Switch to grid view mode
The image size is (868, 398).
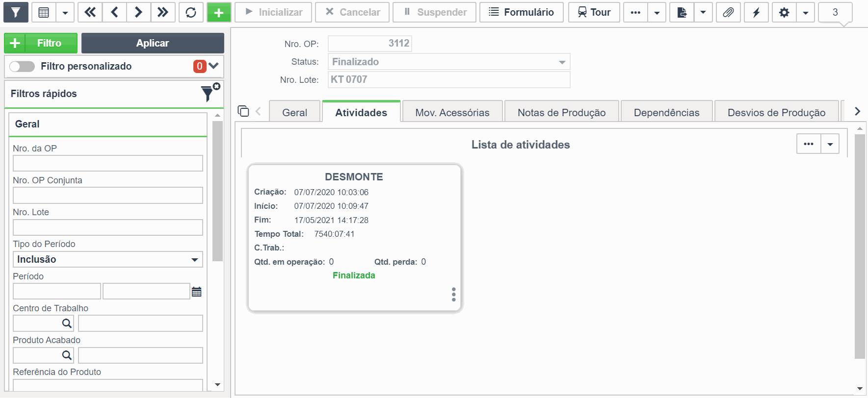tap(44, 12)
